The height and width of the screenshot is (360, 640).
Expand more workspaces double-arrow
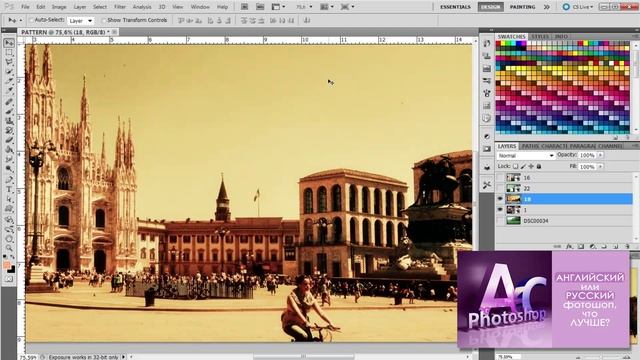(547, 7)
